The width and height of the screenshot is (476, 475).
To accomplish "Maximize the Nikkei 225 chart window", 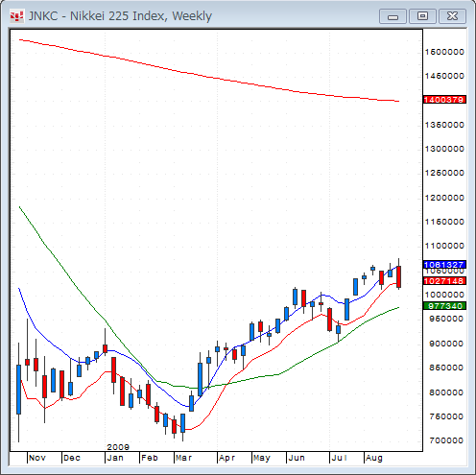I will click(422, 16).
